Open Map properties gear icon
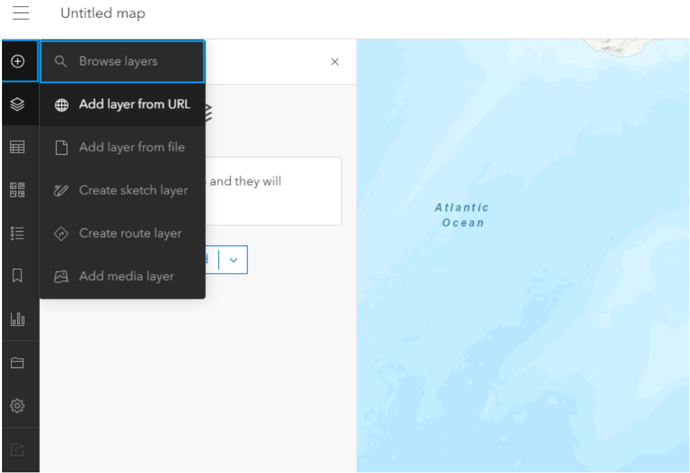690x473 pixels. [18, 405]
